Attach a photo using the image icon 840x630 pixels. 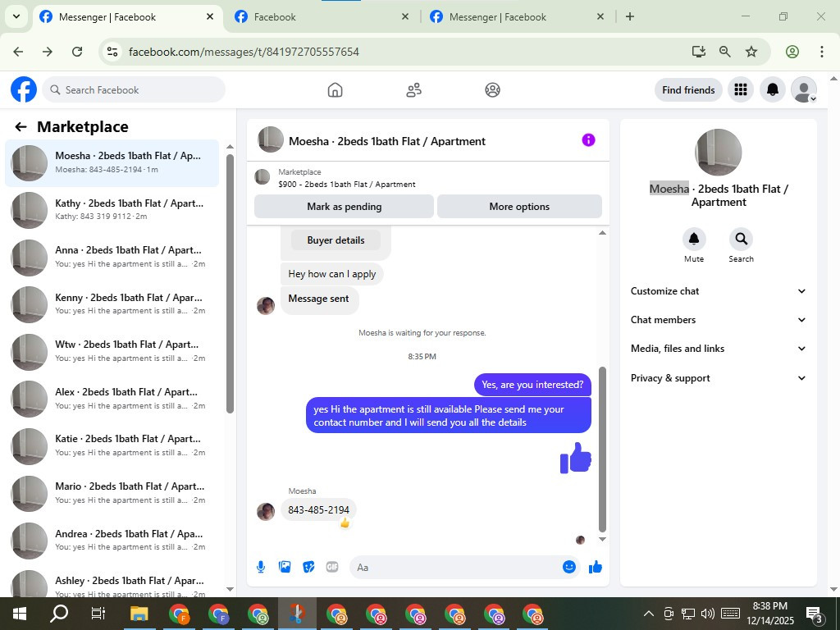pos(285,567)
